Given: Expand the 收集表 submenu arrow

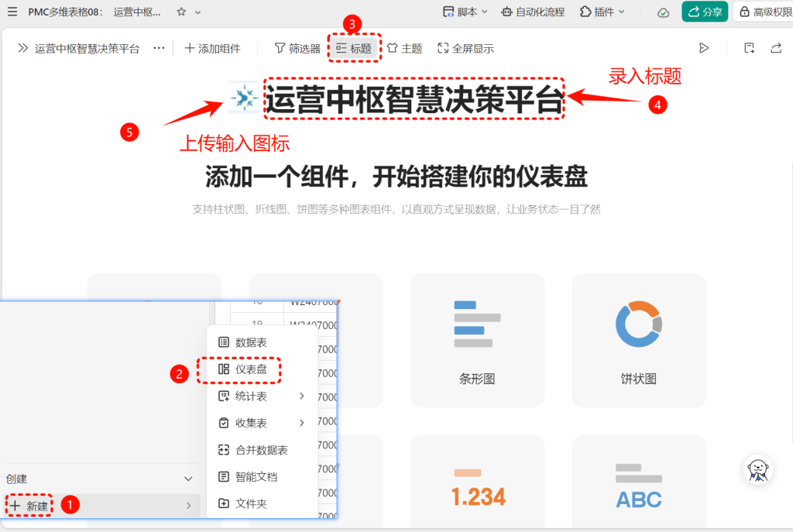Looking at the screenshot, I should tap(301, 423).
